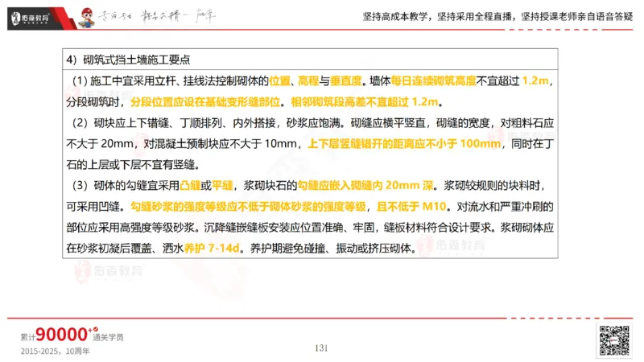Click the highlighted text '上下层竖缝错开的距离应不小于 100mm'
Screen dimensions: 644x362
click(404, 144)
